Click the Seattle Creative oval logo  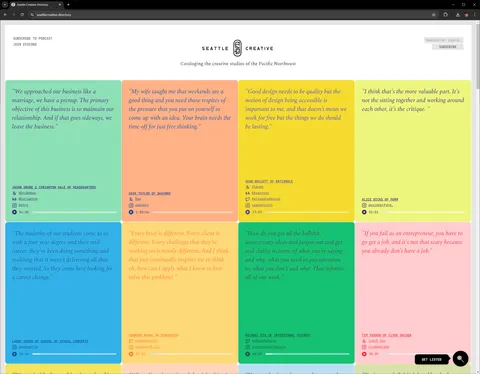(x=237, y=48)
